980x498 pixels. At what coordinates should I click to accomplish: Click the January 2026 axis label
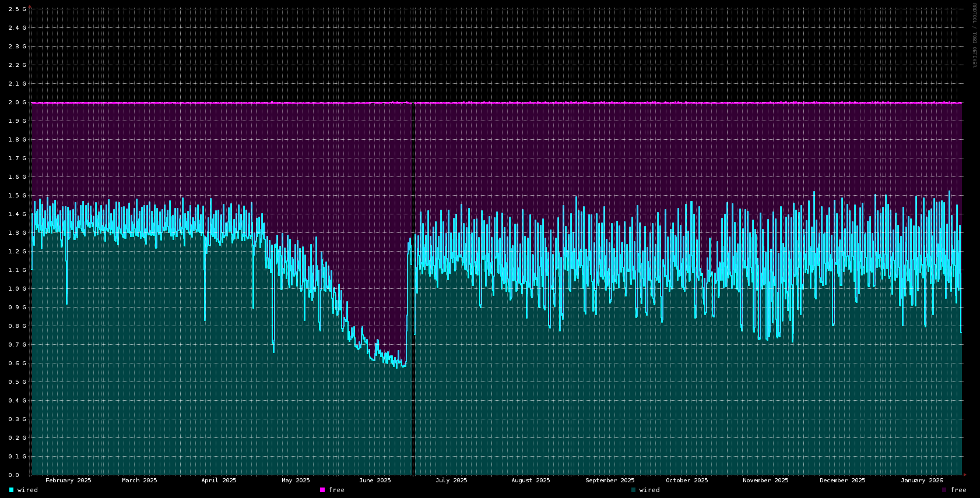point(922,481)
